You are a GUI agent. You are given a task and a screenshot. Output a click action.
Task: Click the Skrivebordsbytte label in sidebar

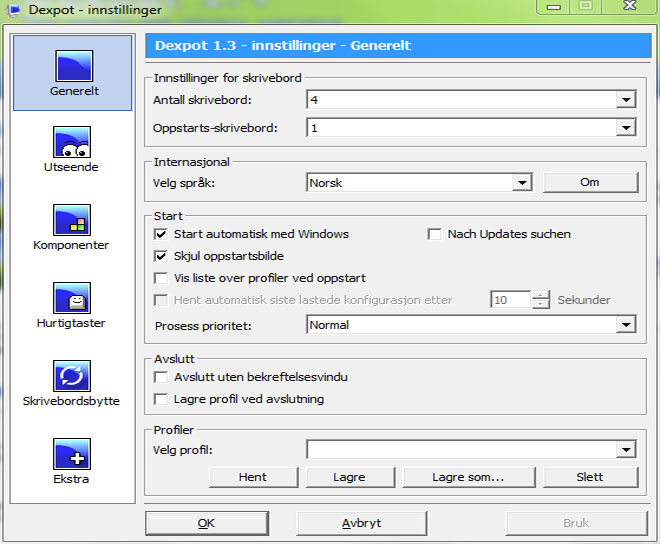71,401
